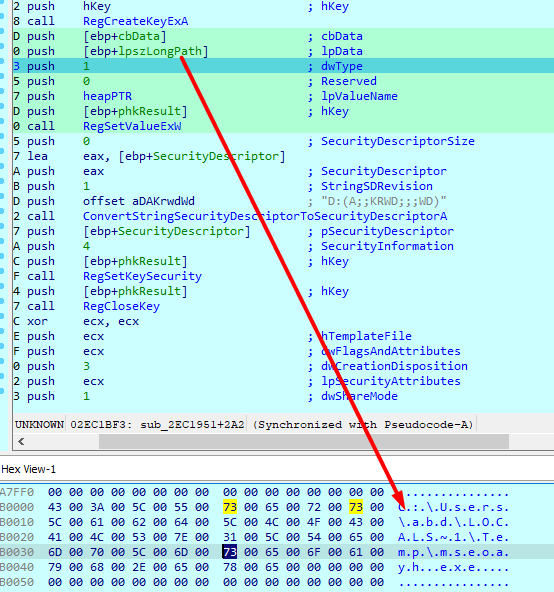This screenshot has height=592, width=554.
Task: Click status text sub_2EC1951+2A2
Action: click(x=192, y=425)
